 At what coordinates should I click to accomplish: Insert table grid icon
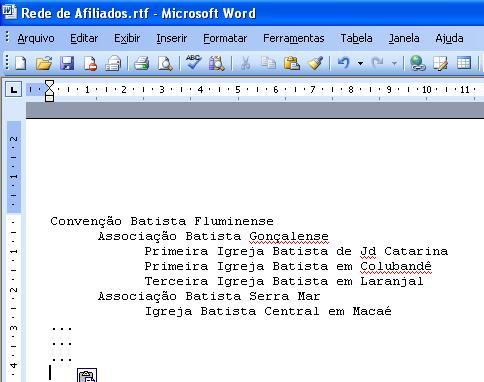(464, 63)
